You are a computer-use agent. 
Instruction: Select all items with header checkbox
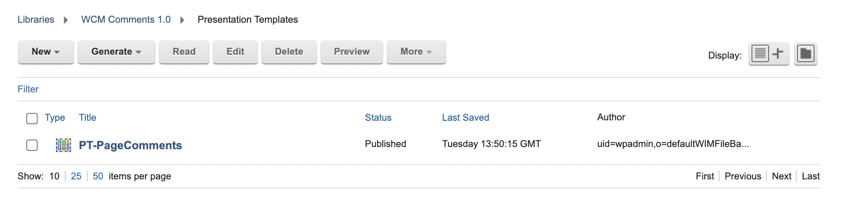[x=32, y=119]
